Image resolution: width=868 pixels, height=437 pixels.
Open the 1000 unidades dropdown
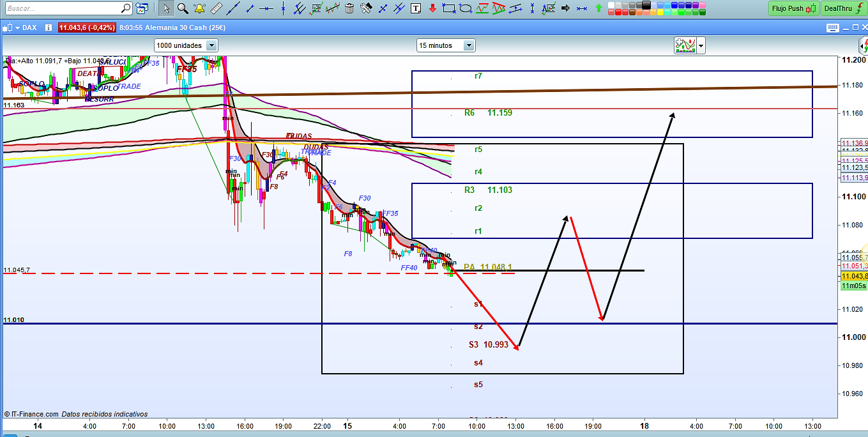(211, 45)
